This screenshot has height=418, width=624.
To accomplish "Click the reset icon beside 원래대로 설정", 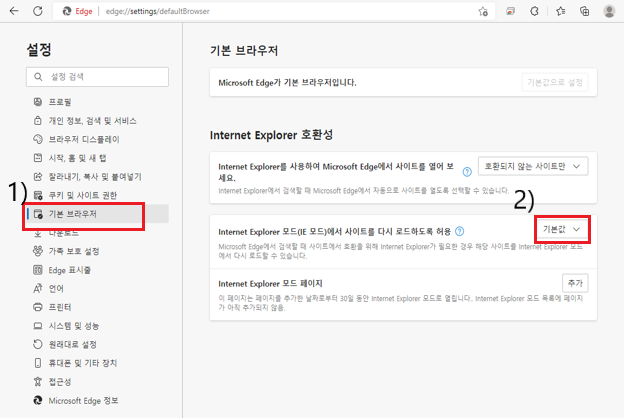I will click(x=38, y=344).
